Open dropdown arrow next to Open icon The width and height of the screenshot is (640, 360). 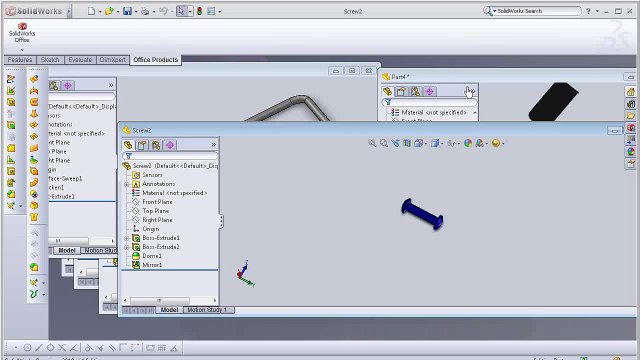click(118, 11)
